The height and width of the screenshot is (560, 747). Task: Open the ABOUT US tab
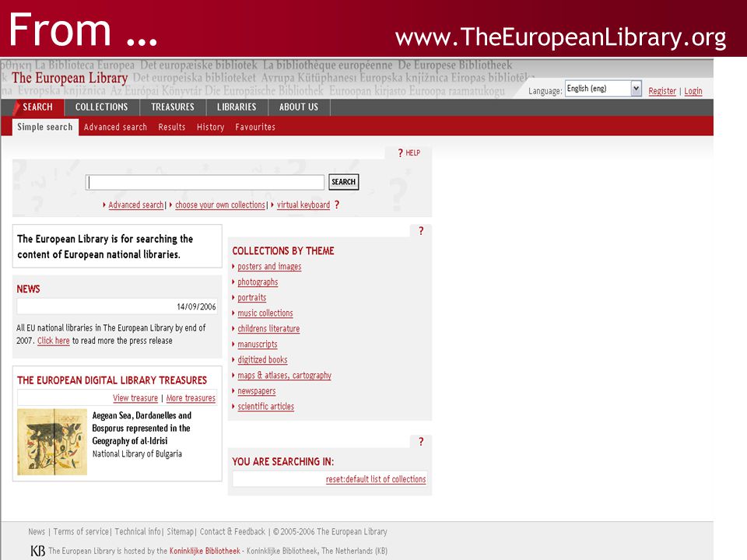tap(299, 107)
